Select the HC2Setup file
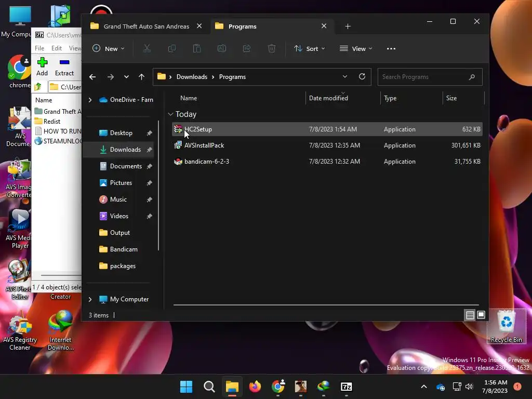The image size is (532, 399). point(327,129)
